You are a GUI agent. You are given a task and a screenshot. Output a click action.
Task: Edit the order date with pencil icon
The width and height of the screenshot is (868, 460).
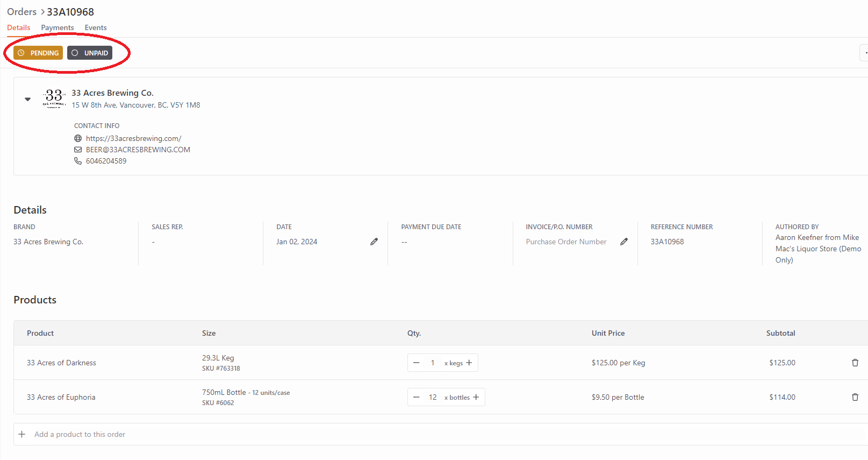tap(374, 242)
